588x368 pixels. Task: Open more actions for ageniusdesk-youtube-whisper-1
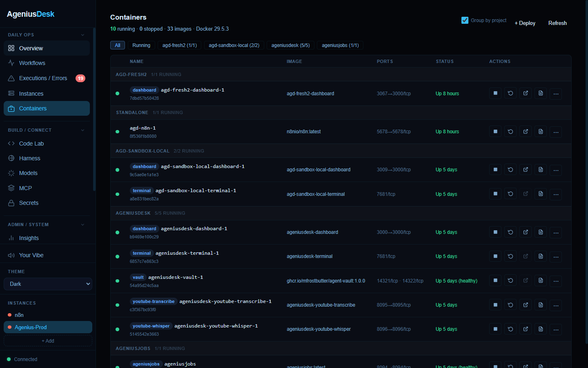[556, 330]
